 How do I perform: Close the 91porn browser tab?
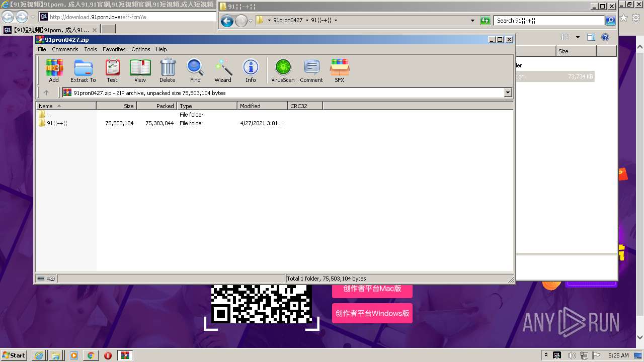click(x=94, y=30)
